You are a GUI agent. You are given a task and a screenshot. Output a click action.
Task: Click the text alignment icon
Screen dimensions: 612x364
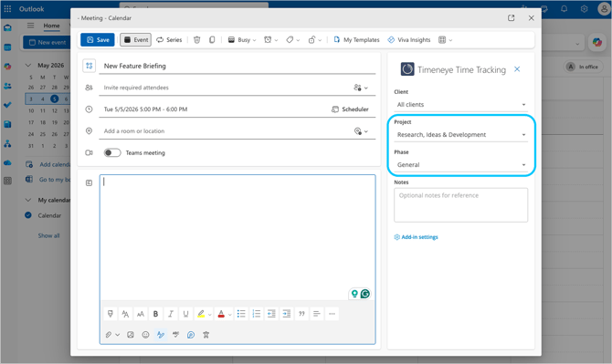[317, 314]
